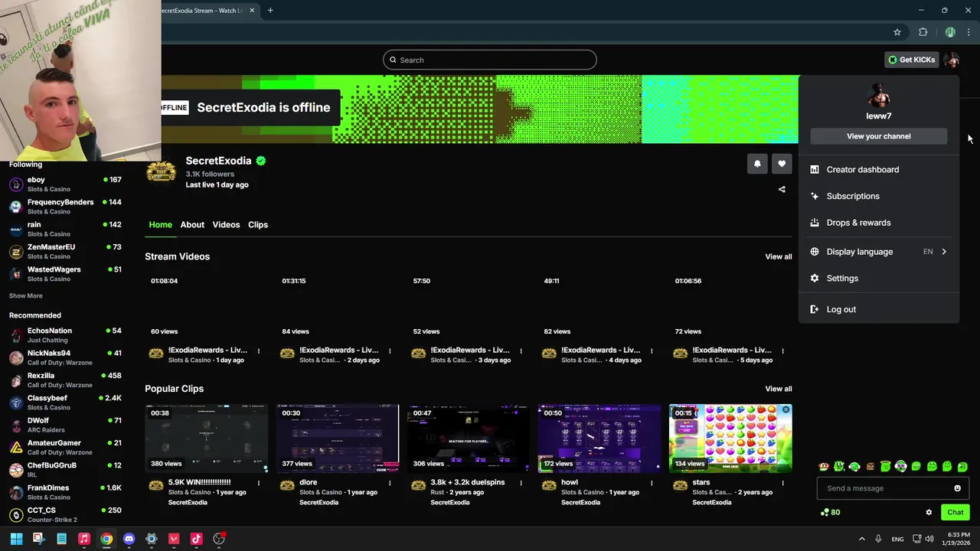
Task: Click the notification bell on SecretExodia's channel
Action: [x=757, y=163]
